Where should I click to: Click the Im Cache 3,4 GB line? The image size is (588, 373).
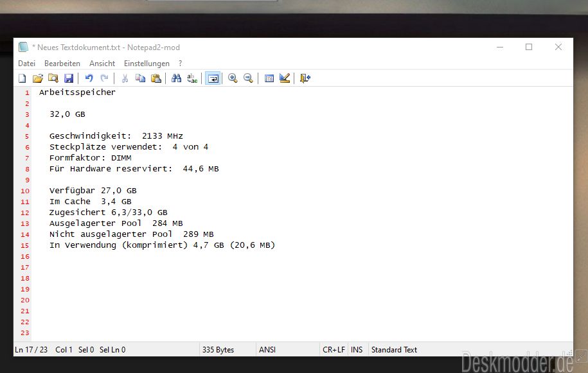point(91,202)
